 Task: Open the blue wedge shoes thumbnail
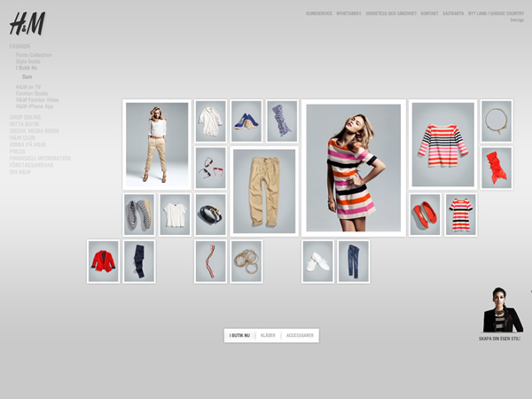[246, 121]
